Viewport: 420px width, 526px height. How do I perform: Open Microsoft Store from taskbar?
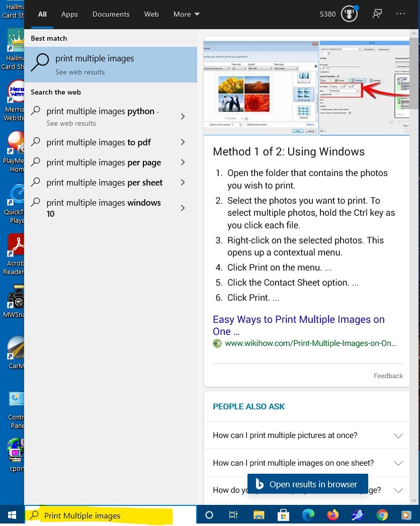click(284, 515)
